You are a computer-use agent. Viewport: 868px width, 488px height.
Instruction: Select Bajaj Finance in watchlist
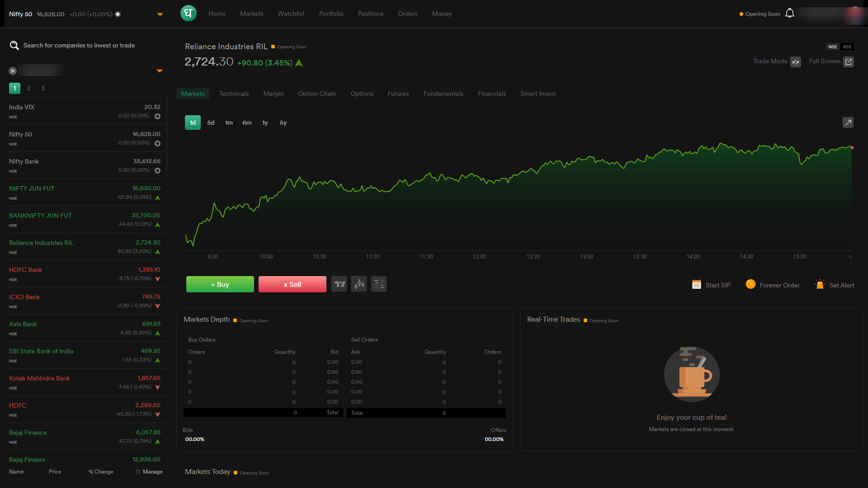tap(85, 436)
